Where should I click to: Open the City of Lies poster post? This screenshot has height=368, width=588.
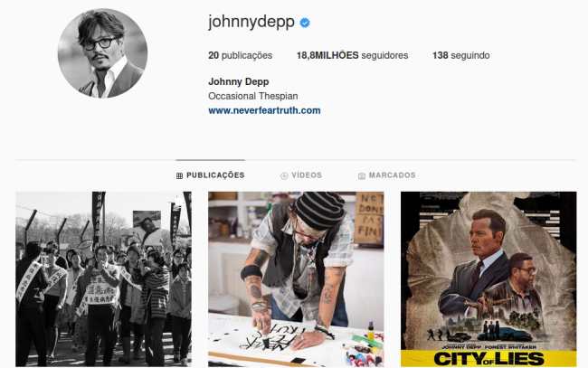coord(488,279)
